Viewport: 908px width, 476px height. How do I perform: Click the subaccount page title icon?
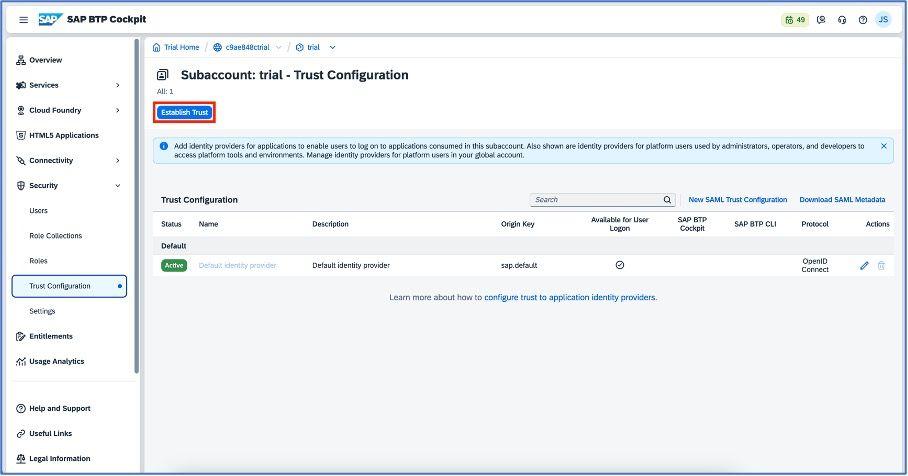coord(163,75)
